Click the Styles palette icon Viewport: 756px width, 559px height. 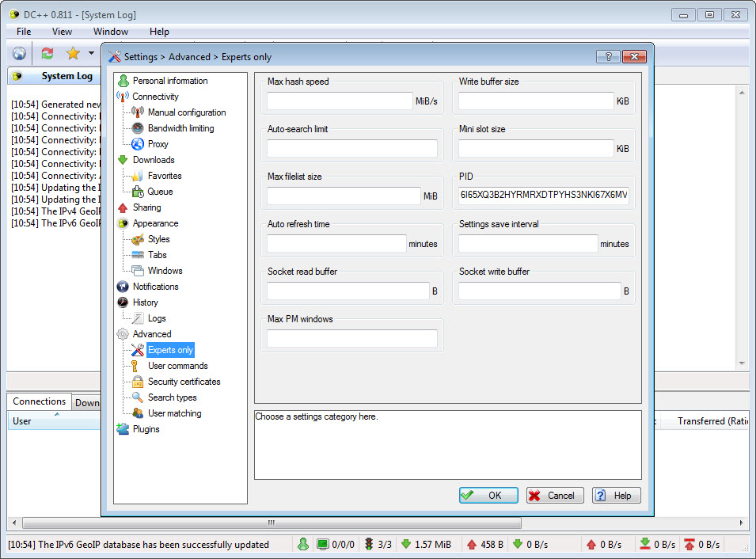click(x=138, y=239)
